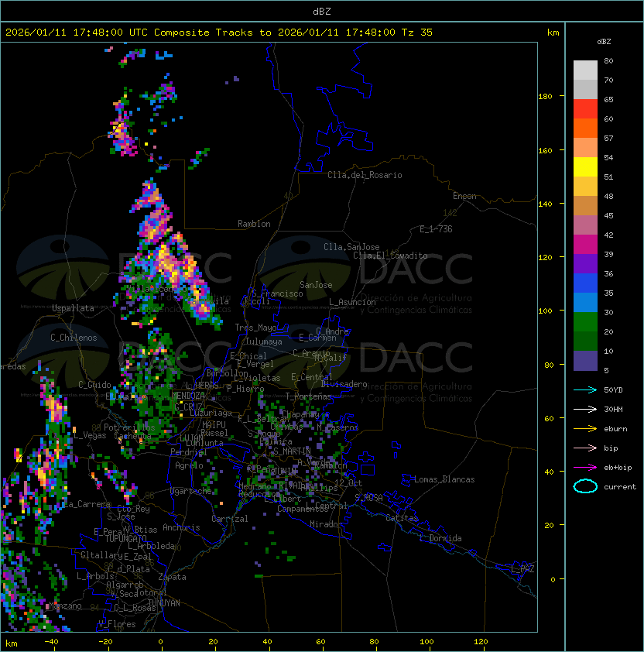This screenshot has width=644, height=652.
Task: Click the 'L_Dormida' map label
Action: [x=440, y=538]
